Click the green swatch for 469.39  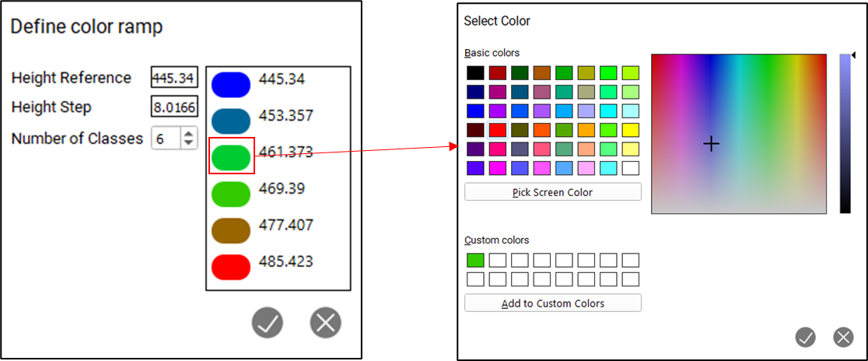coord(231,193)
